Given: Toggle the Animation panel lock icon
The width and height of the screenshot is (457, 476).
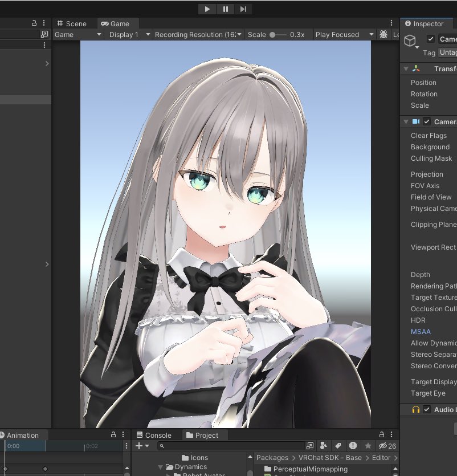Looking at the screenshot, I should tap(113, 434).
